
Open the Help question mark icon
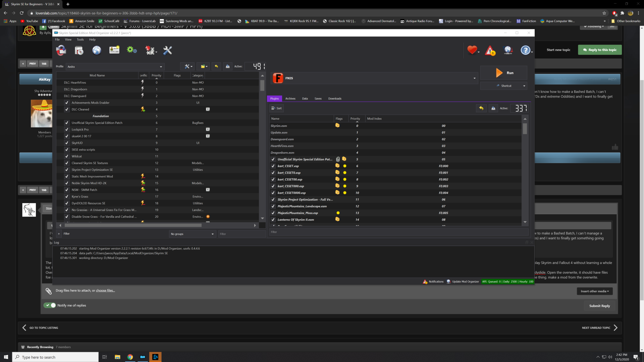coord(525,50)
